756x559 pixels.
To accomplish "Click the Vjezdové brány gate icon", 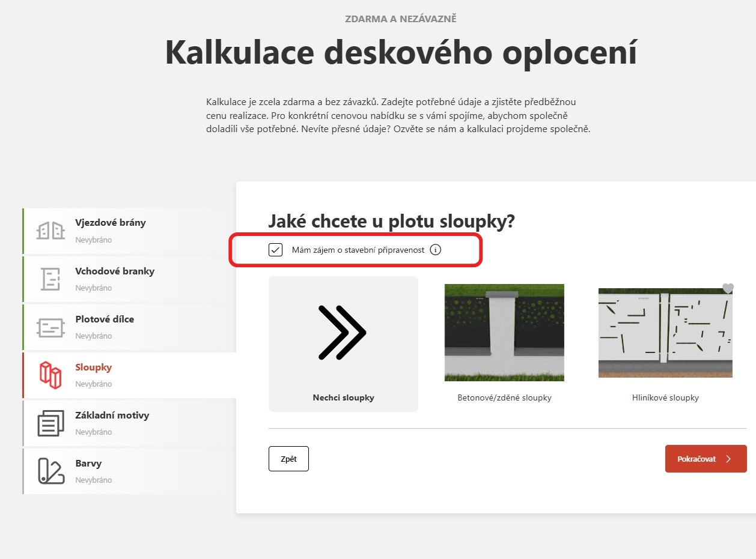I will [50, 231].
